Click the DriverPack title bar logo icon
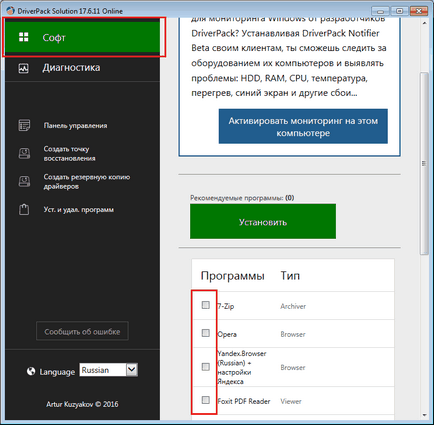434x425 pixels. tap(10, 11)
